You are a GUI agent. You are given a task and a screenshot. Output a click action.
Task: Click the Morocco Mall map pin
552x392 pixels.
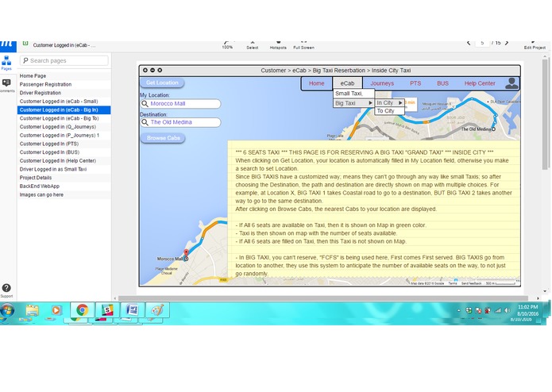[x=186, y=253]
